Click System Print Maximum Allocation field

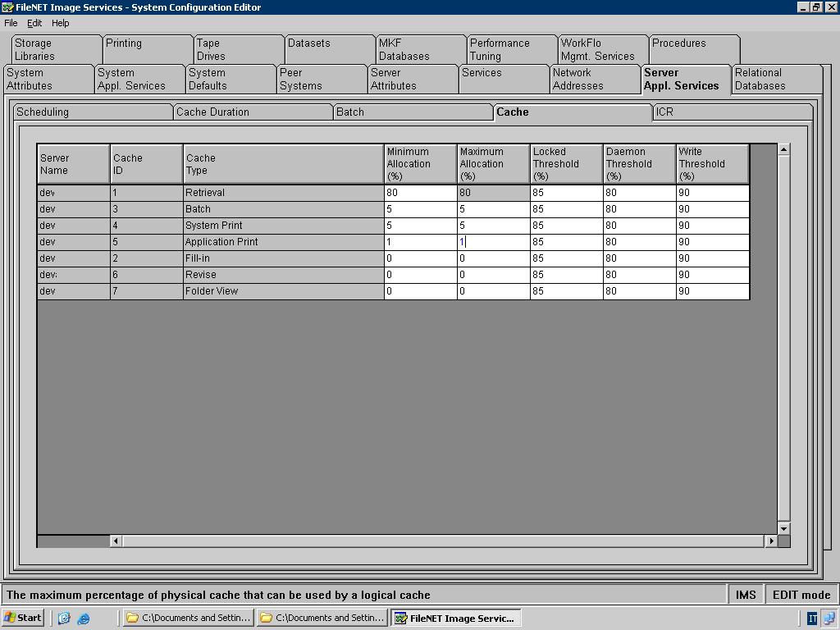(493, 226)
